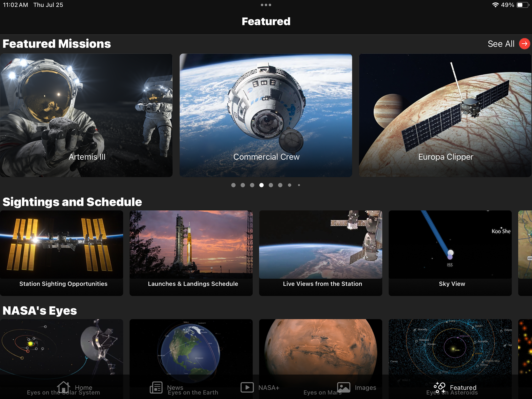Switch to the Images tab label
The height and width of the screenshot is (399, 532).
(x=365, y=388)
